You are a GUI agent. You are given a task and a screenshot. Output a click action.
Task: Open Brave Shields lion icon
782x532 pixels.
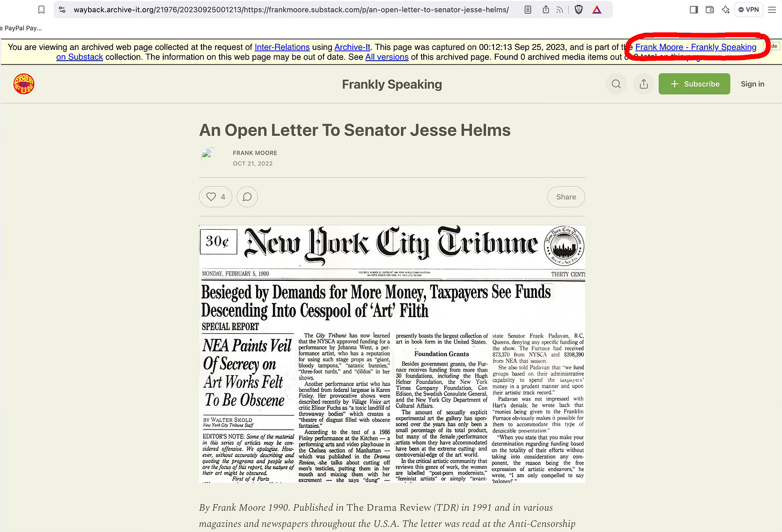578,10
